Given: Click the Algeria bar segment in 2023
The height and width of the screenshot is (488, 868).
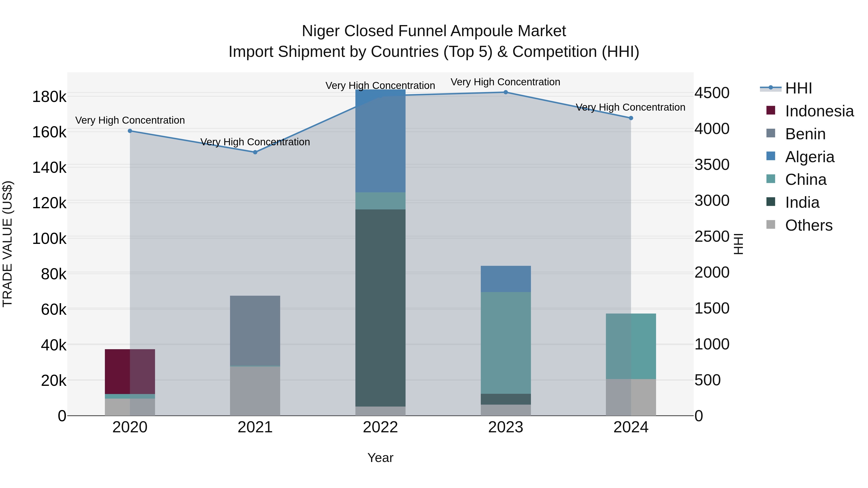Looking at the screenshot, I should [505, 279].
